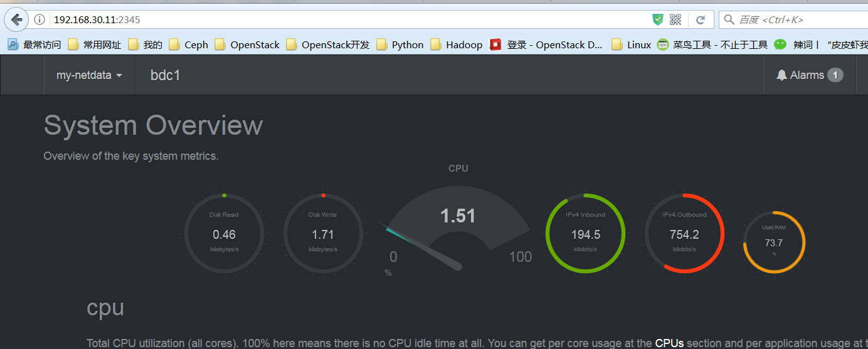Click the IPv4 Inbound gauge chart

coord(585,234)
